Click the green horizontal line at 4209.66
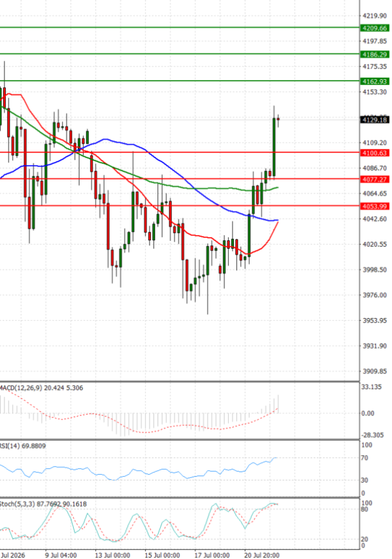The height and width of the screenshot is (559, 392). [180, 27]
